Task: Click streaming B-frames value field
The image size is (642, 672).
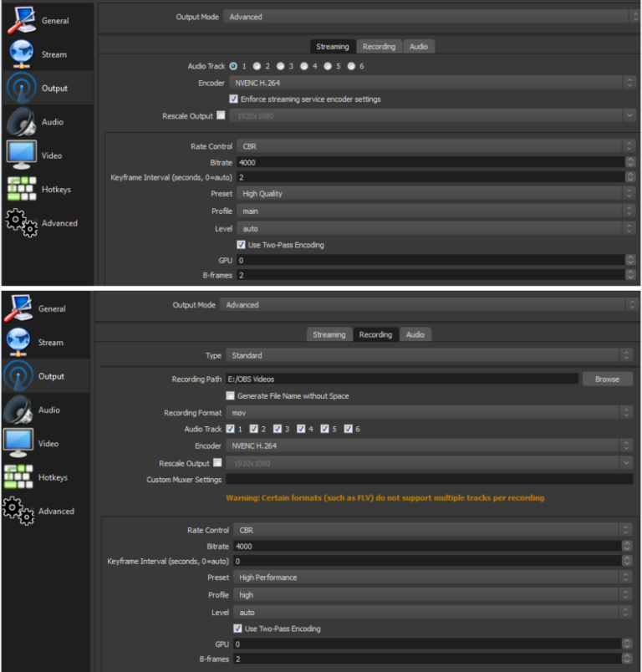Action: point(436,275)
